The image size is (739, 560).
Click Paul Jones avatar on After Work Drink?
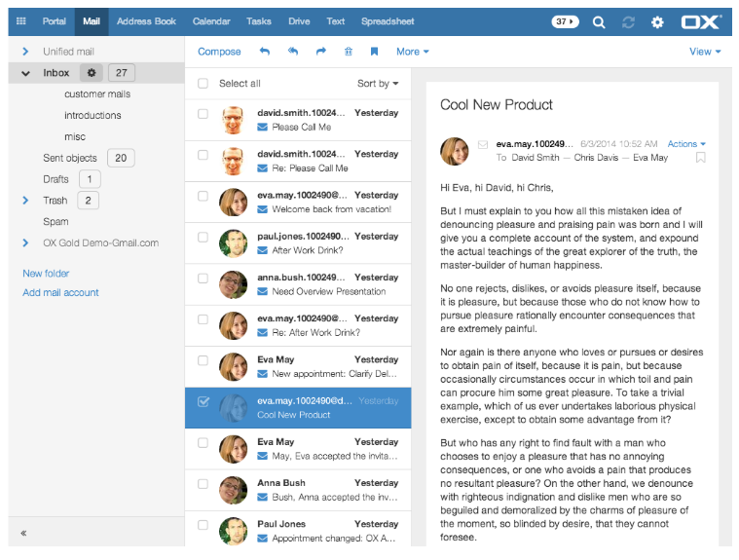point(234,243)
